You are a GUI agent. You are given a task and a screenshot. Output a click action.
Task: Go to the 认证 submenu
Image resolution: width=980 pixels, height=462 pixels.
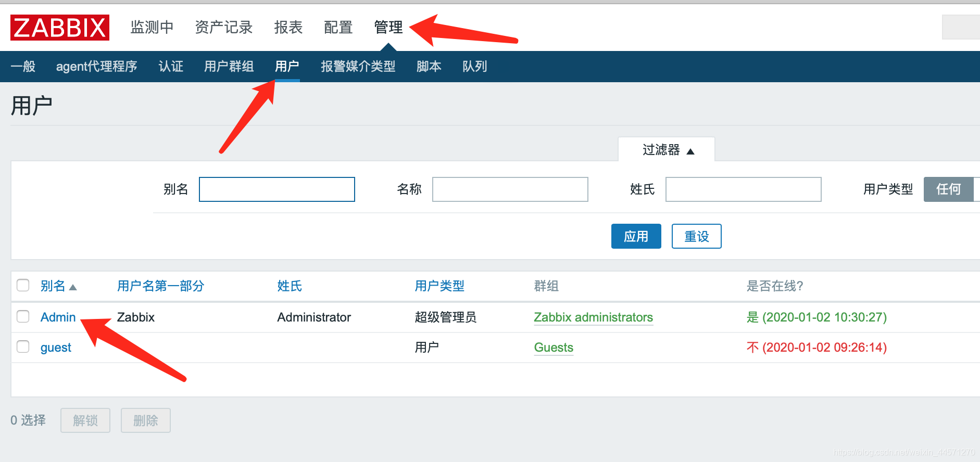pyautogui.click(x=171, y=66)
